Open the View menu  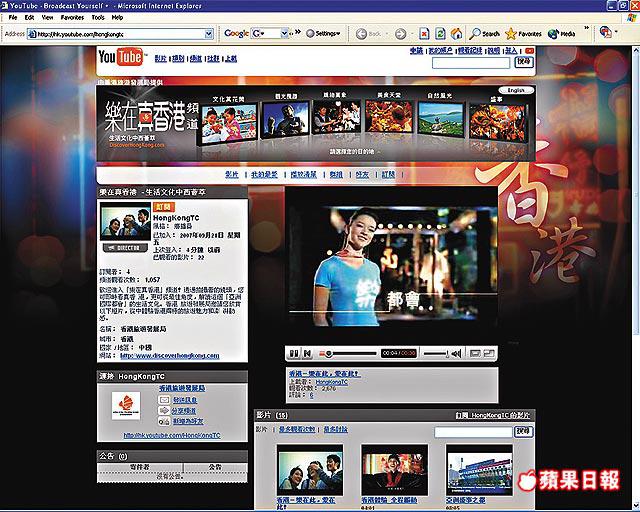(x=47, y=18)
